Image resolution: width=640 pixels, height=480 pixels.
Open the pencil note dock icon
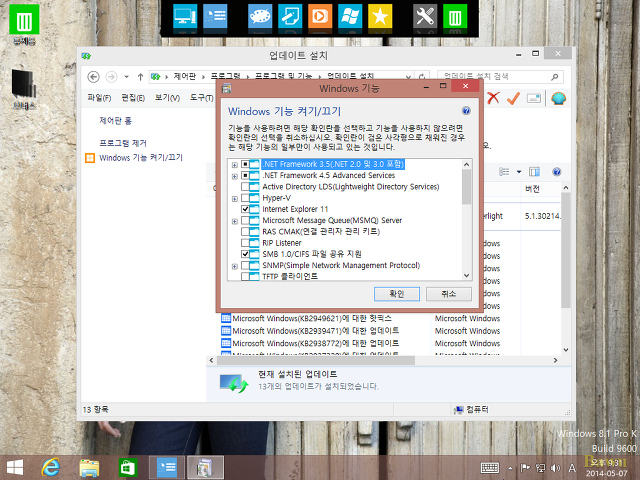click(x=290, y=16)
